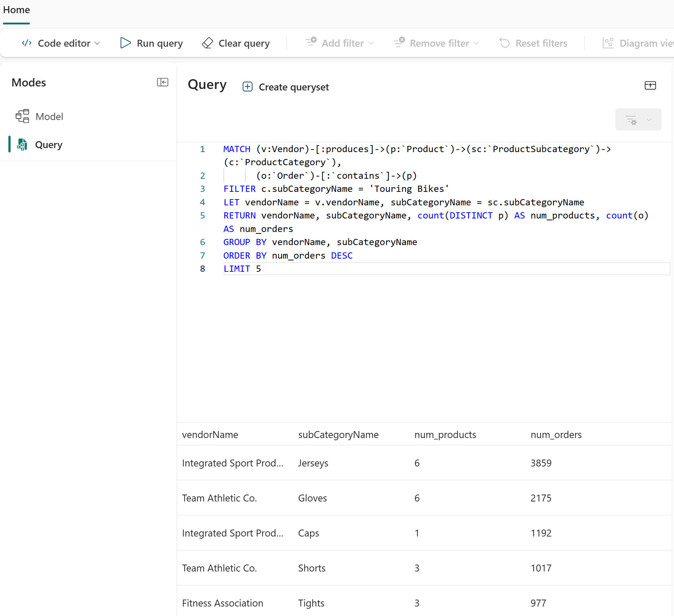Click the Clear query eraser icon
Screen dimensions: 674x616
(207, 43)
